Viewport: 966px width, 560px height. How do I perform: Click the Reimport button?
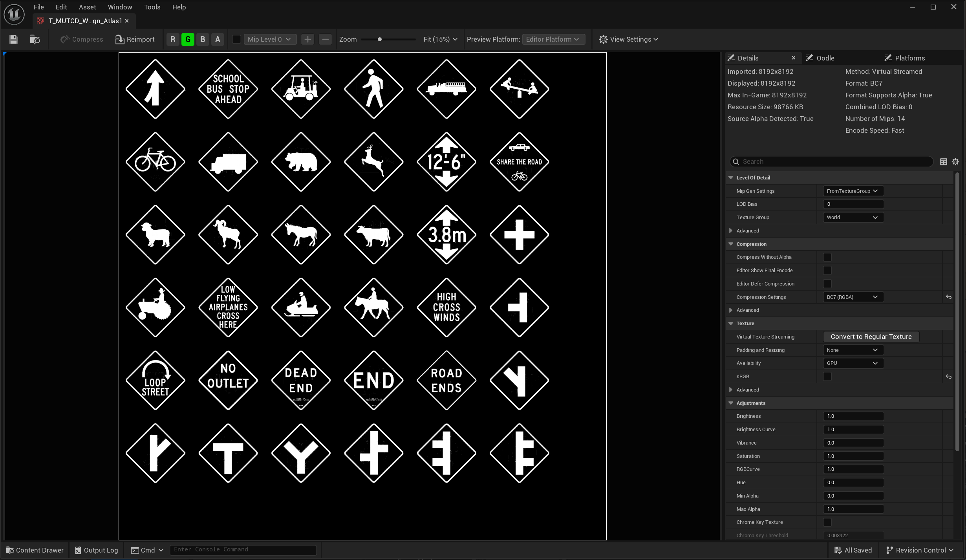(x=135, y=39)
